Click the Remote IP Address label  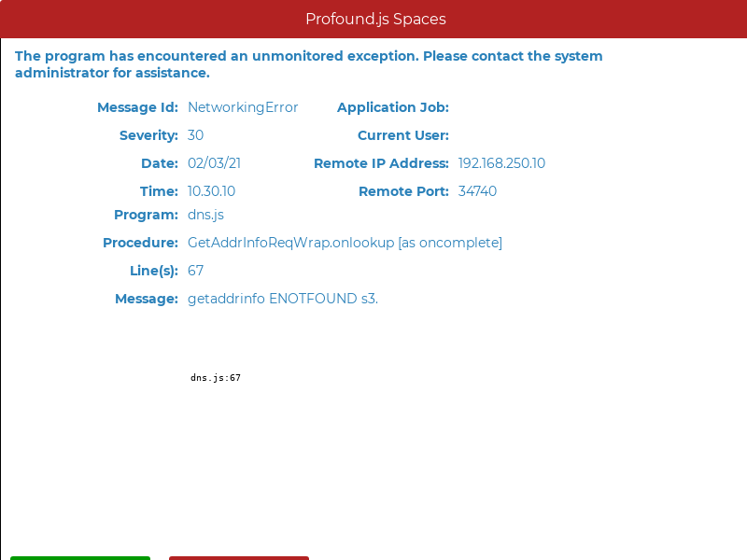coord(381,163)
